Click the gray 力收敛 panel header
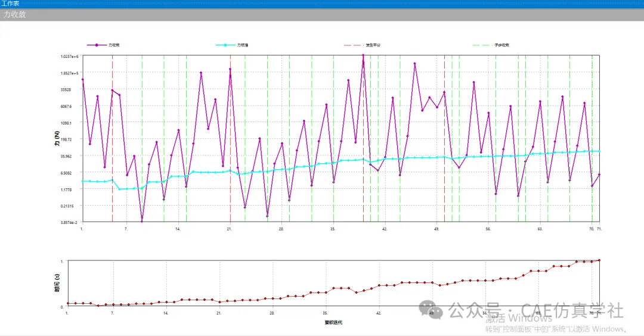 tap(15, 15)
